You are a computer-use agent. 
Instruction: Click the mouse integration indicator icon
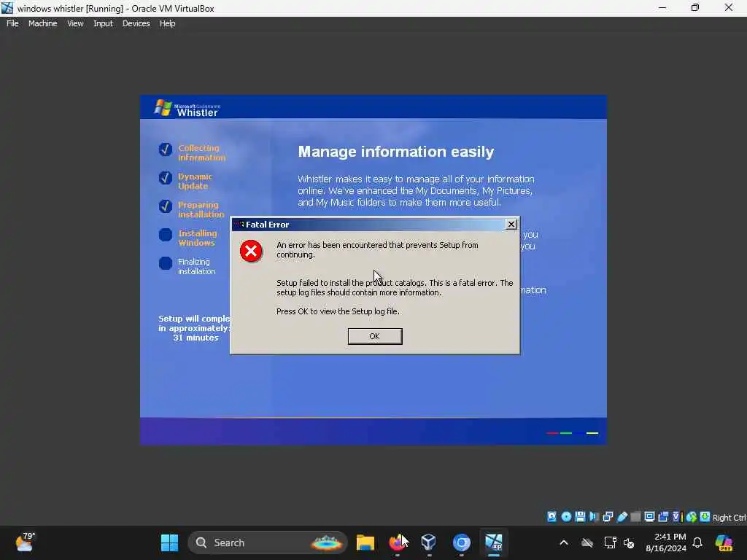[692, 517]
